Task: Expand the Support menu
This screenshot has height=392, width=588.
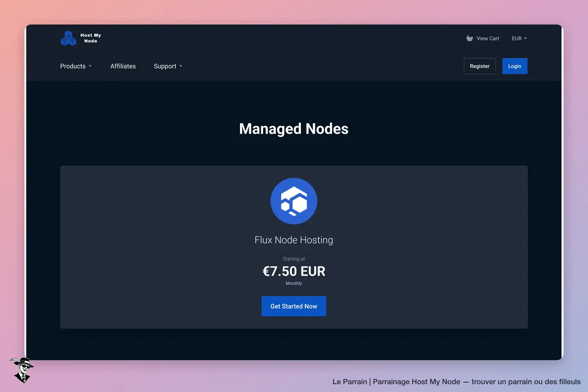Action: pyautogui.click(x=168, y=66)
